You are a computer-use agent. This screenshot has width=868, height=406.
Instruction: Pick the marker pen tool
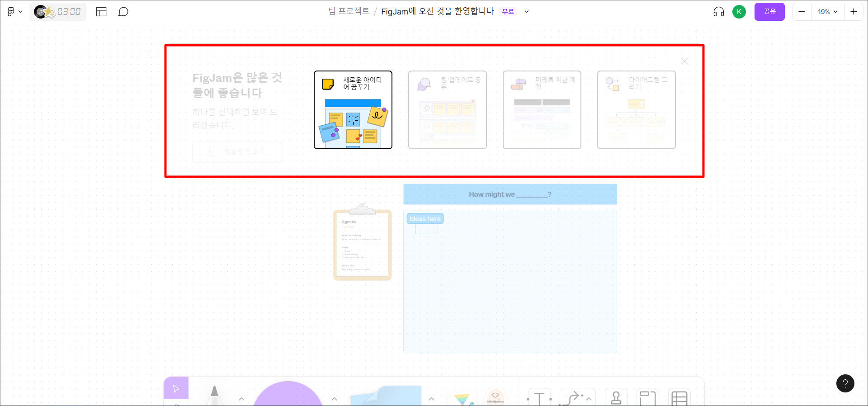coord(214,395)
